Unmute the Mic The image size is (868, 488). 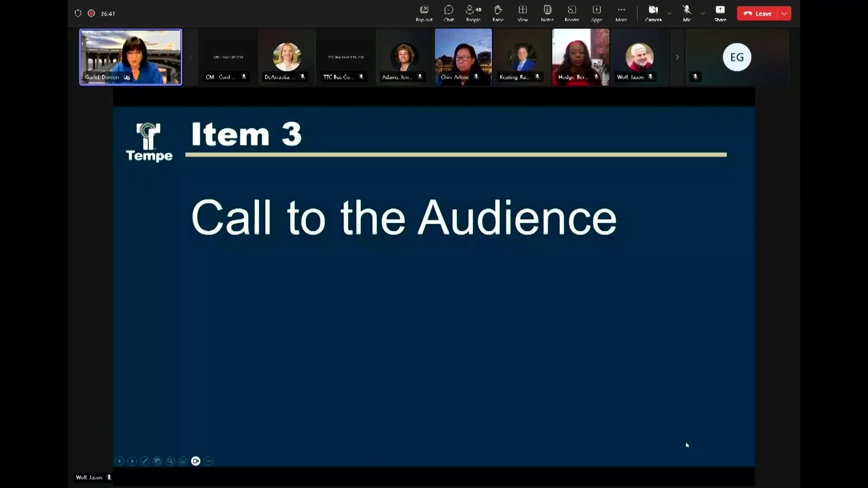687,13
